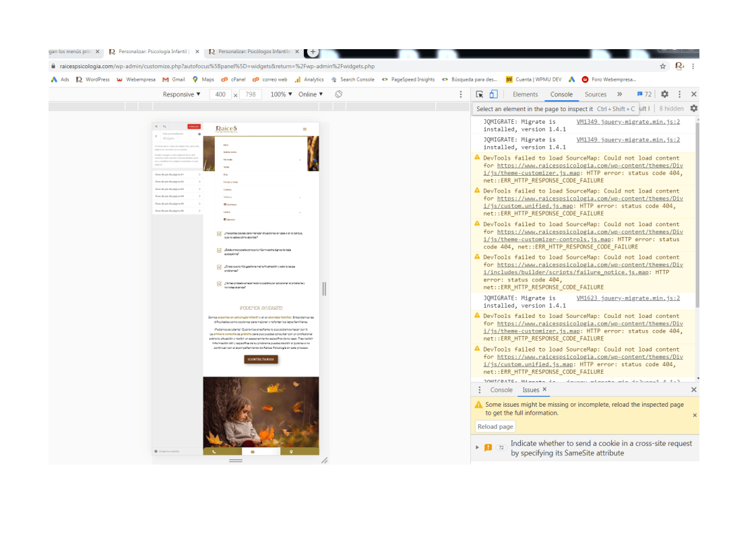Bookmark this page with the star icon
Image resolution: width=756 pixels, height=534 pixels.
663,66
